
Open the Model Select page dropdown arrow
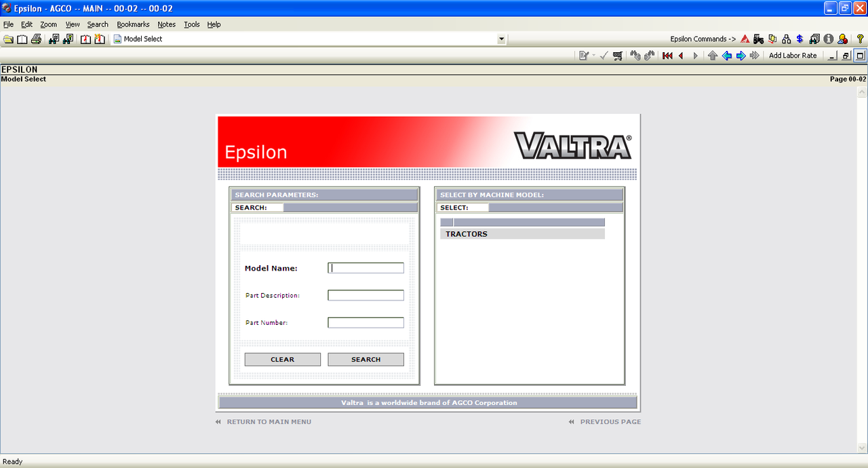point(502,39)
